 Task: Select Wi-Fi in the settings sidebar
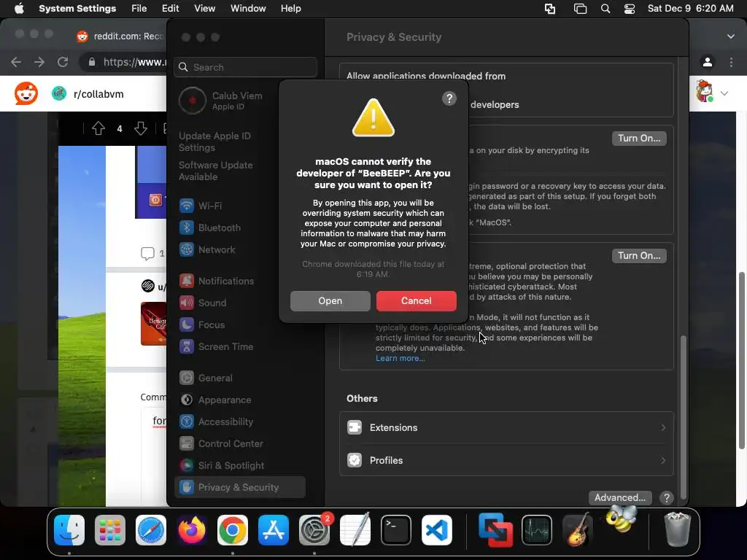coord(240,206)
